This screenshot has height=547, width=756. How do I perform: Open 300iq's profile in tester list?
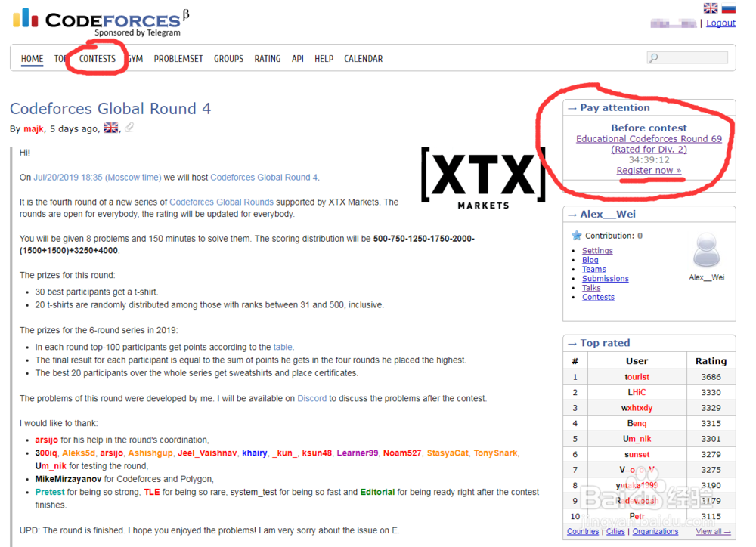[x=46, y=453]
